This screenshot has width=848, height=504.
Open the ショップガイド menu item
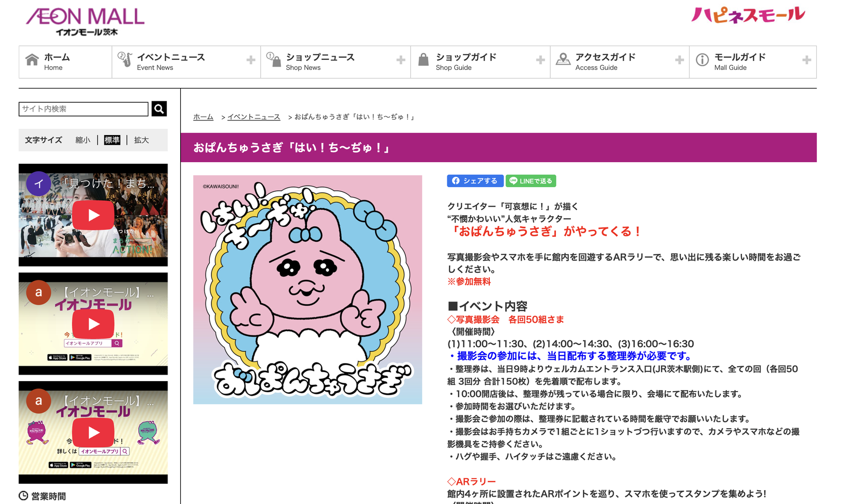pos(481,62)
